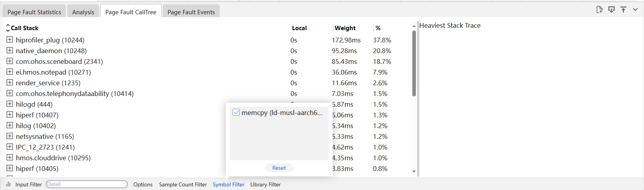Image resolution: width=644 pixels, height=190 pixels.
Task: Open Sample Count Filter
Action: point(183,184)
